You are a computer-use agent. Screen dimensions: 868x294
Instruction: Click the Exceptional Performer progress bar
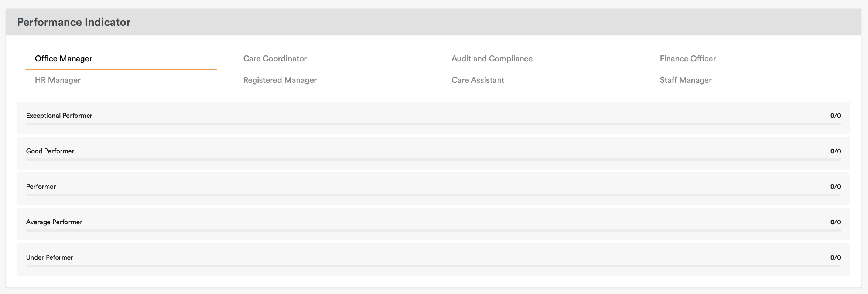433,124
